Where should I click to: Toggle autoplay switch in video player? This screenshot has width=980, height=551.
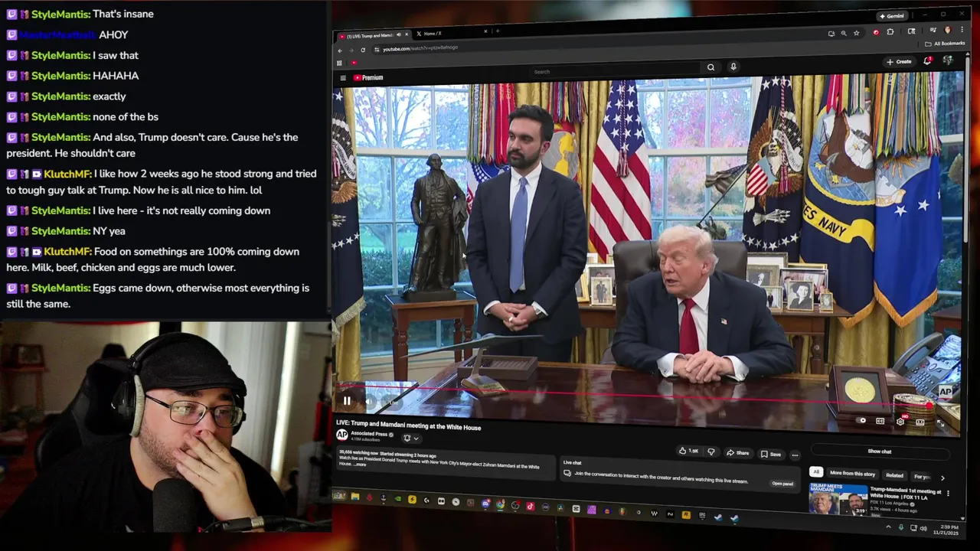tap(861, 420)
